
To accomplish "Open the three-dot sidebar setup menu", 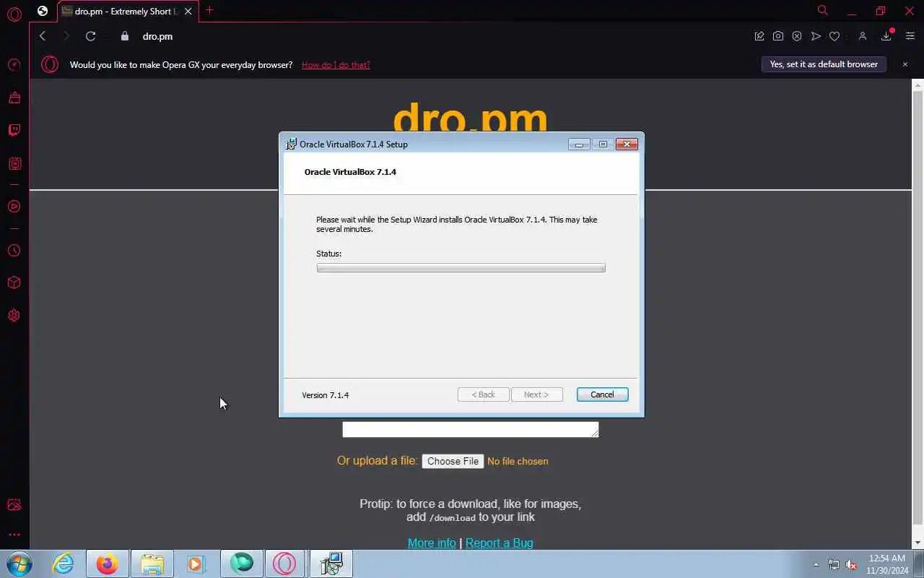I will click(14, 535).
